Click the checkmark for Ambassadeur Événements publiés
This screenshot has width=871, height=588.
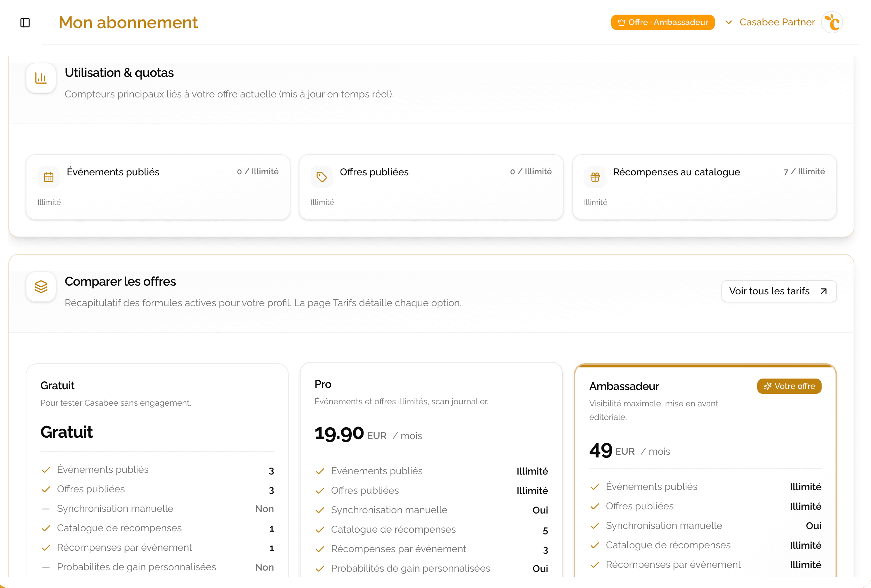click(594, 487)
